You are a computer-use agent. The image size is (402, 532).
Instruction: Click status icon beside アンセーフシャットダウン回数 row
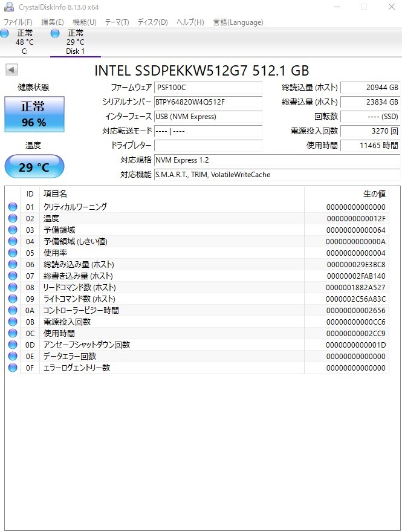13,345
